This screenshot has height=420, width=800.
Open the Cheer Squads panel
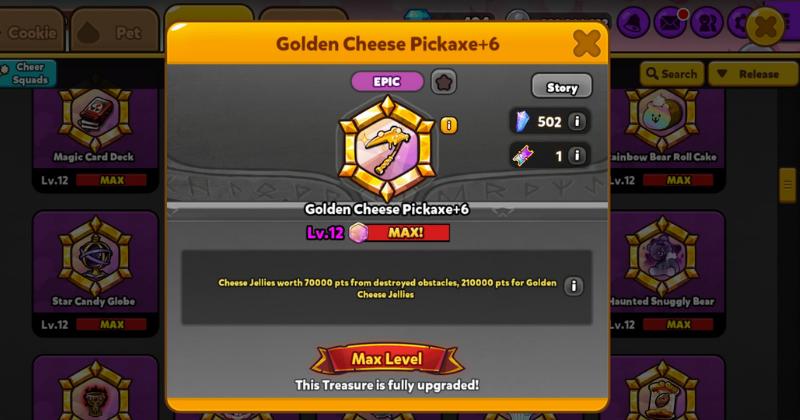pos(28,73)
